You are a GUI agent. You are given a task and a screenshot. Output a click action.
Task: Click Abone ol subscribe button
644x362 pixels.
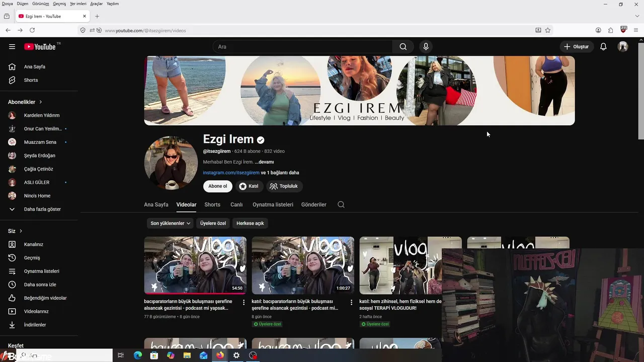point(218,186)
